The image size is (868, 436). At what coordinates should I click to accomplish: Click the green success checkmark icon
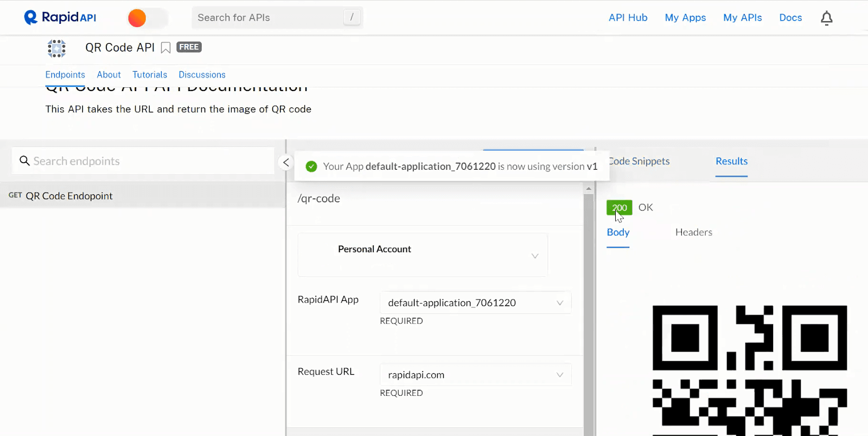(x=311, y=166)
